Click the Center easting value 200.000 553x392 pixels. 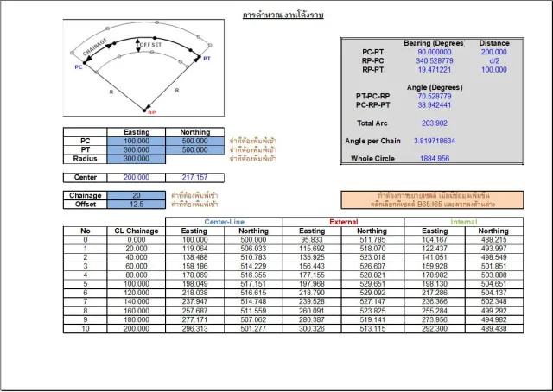[137, 177]
